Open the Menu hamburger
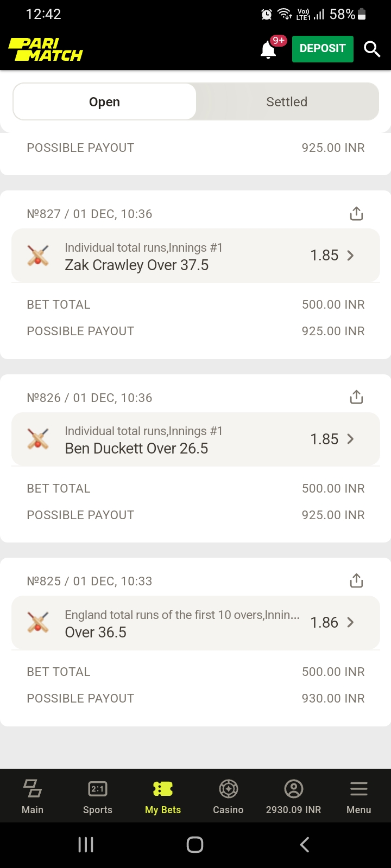The height and width of the screenshot is (868, 391). coord(358,796)
